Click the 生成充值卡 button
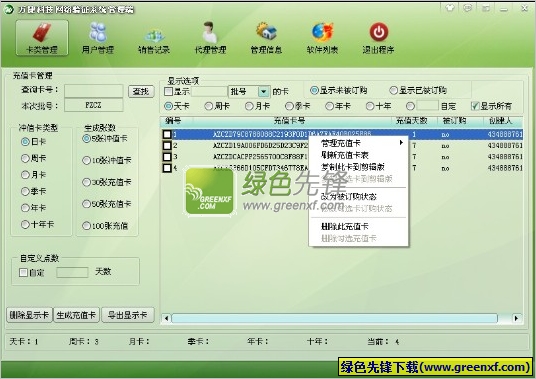Viewport: 536px width, 379px height. pos(77,315)
